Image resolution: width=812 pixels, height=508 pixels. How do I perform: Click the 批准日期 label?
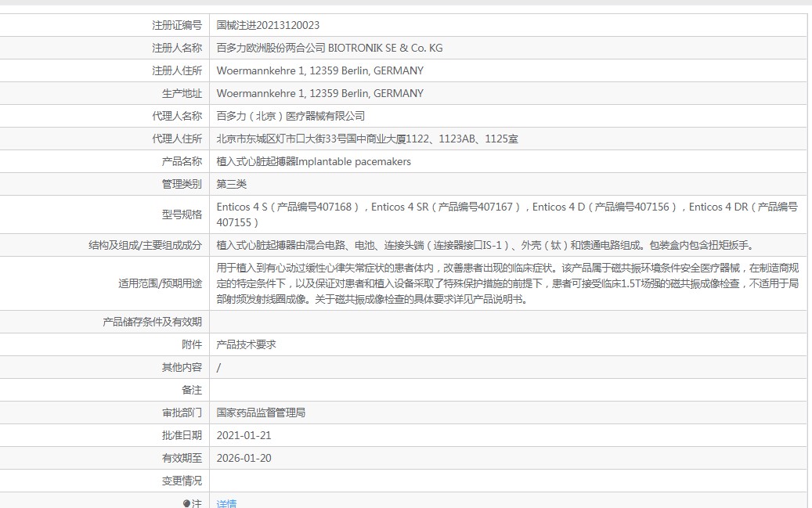[182, 436]
